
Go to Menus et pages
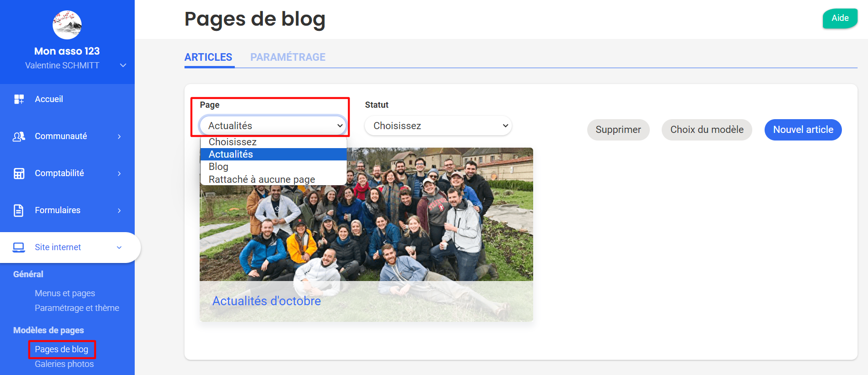click(65, 293)
